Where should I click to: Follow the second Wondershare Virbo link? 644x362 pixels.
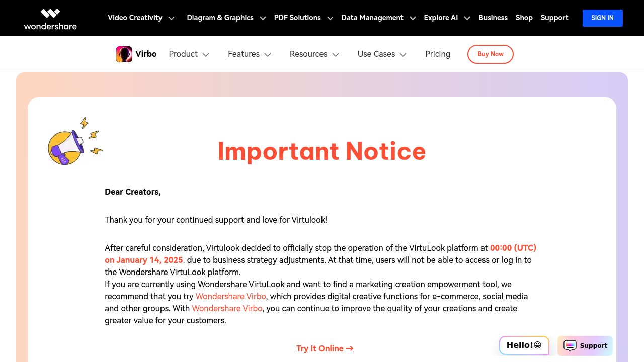pos(227,308)
